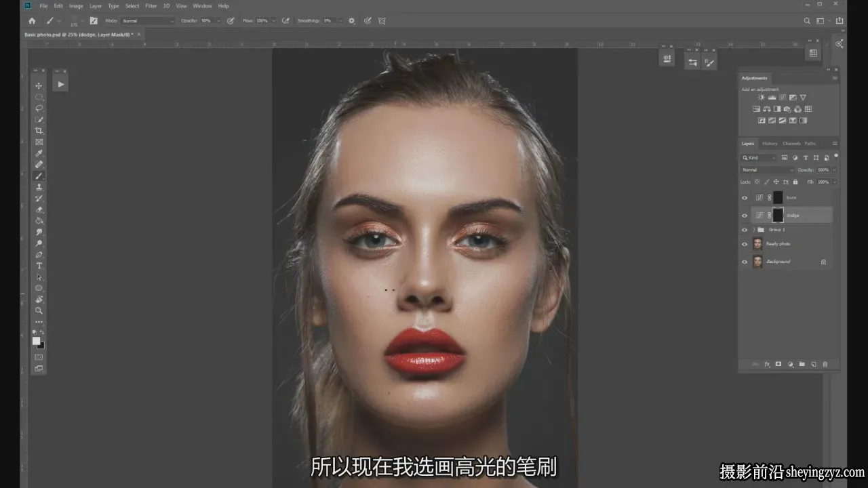Open the brush Opacity dropdown arrow

click(217, 21)
